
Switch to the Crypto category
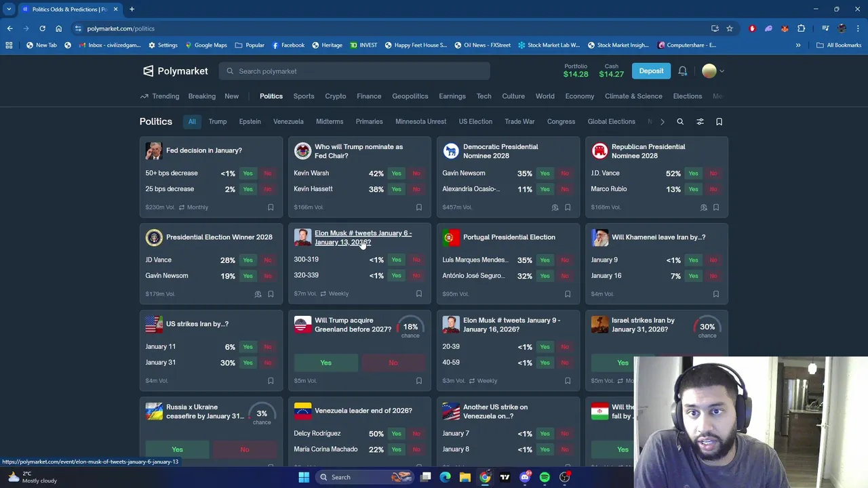point(336,96)
